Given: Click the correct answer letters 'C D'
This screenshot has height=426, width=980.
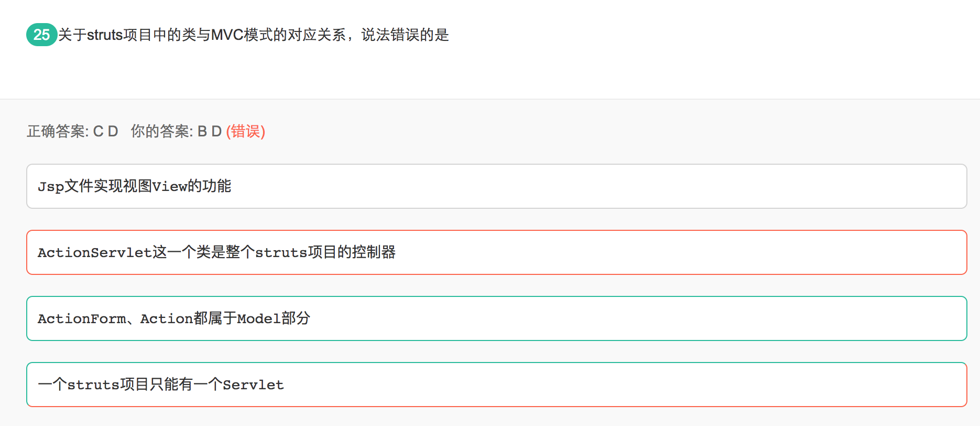Looking at the screenshot, I should (x=105, y=131).
